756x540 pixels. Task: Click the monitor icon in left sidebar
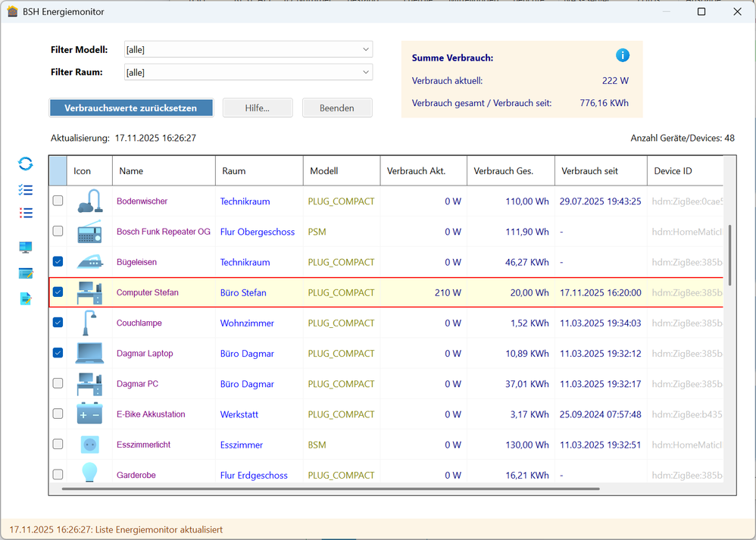click(26, 247)
